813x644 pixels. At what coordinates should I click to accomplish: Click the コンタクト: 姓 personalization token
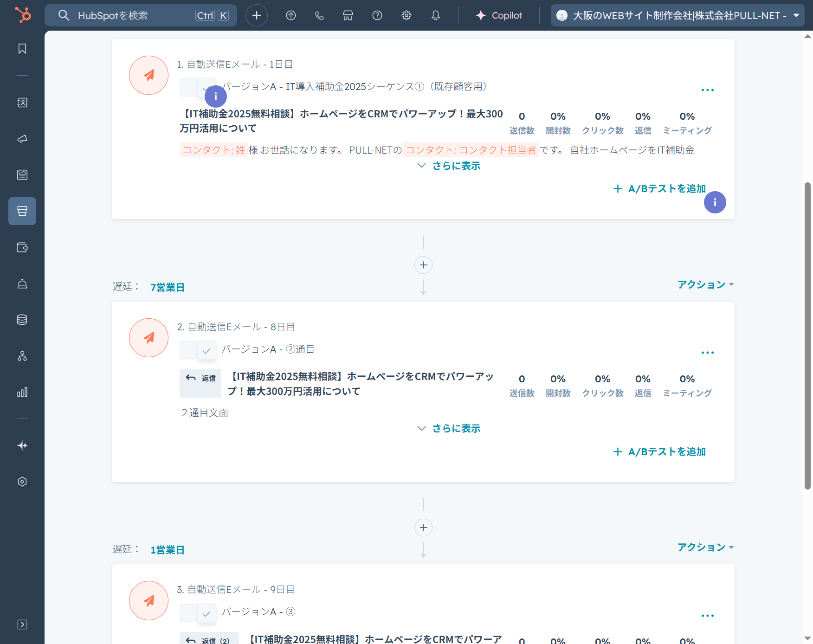(214, 150)
